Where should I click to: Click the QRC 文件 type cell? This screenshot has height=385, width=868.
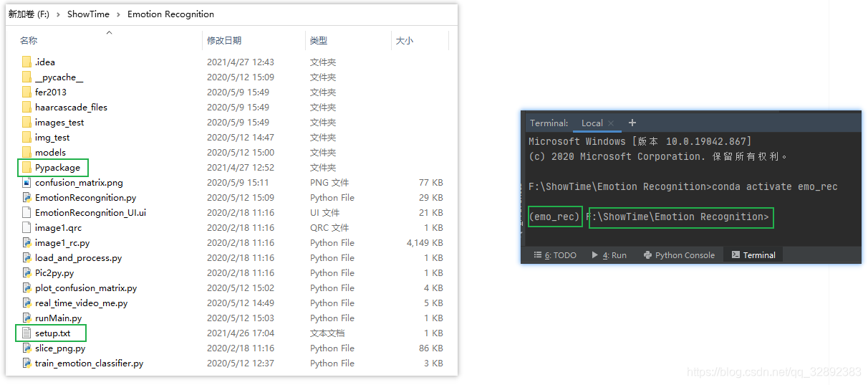click(329, 227)
